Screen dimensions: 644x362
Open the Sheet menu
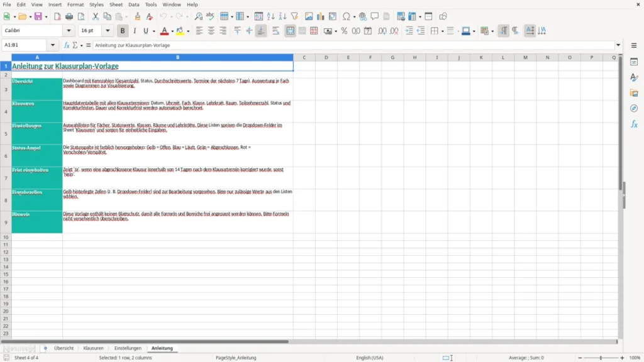(116, 4)
